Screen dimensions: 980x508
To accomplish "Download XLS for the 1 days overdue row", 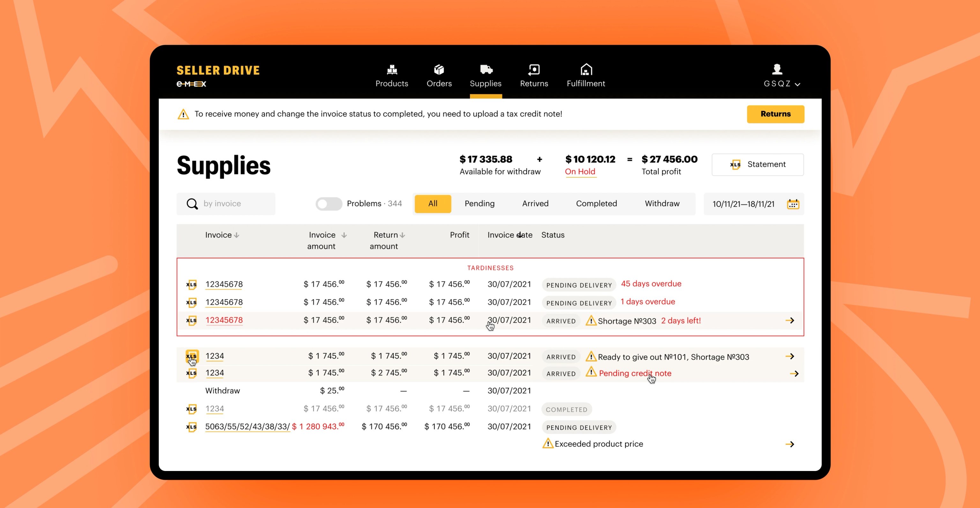I will (191, 303).
